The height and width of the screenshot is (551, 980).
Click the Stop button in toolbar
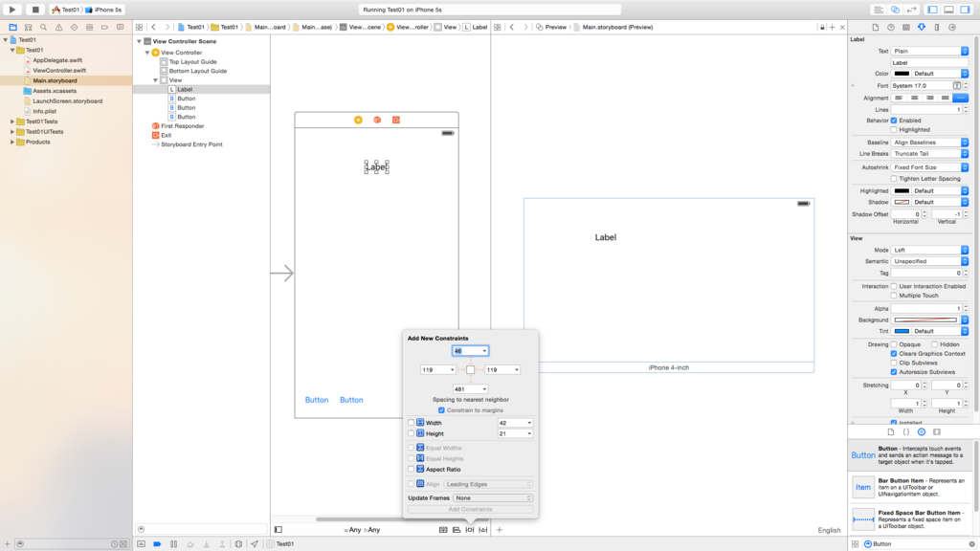pos(35,10)
